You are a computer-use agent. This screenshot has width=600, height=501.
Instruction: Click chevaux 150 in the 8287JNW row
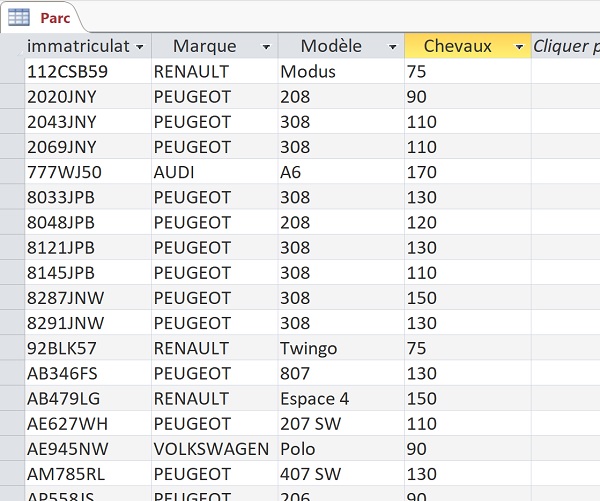pos(468,298)
